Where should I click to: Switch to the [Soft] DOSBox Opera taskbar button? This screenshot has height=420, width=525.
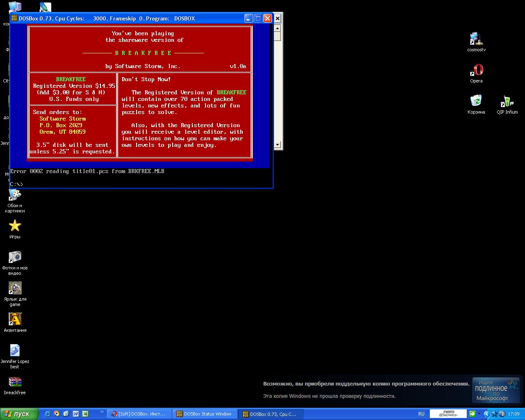coord(139,414)
